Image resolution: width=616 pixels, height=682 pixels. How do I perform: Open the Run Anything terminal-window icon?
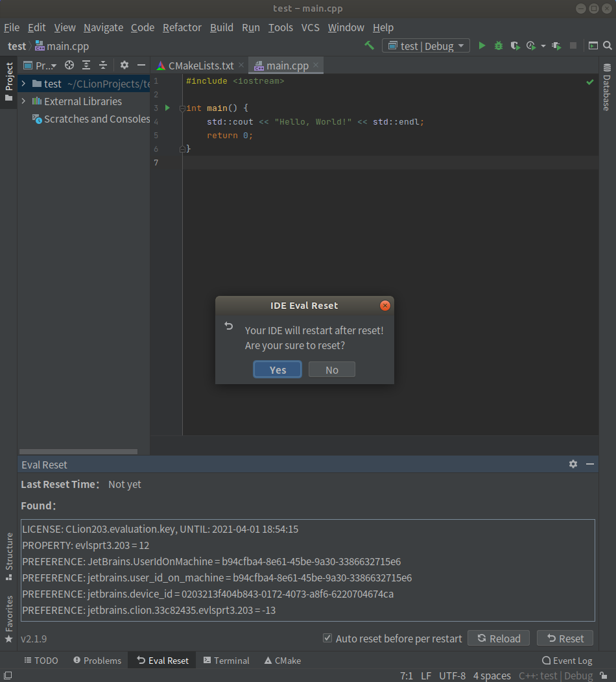(x=593, y=45)
